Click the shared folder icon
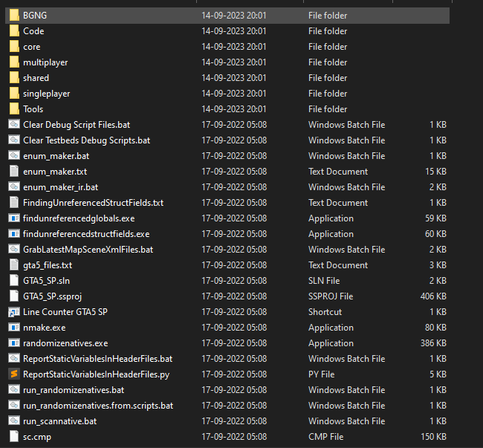 tap(14, 77)
